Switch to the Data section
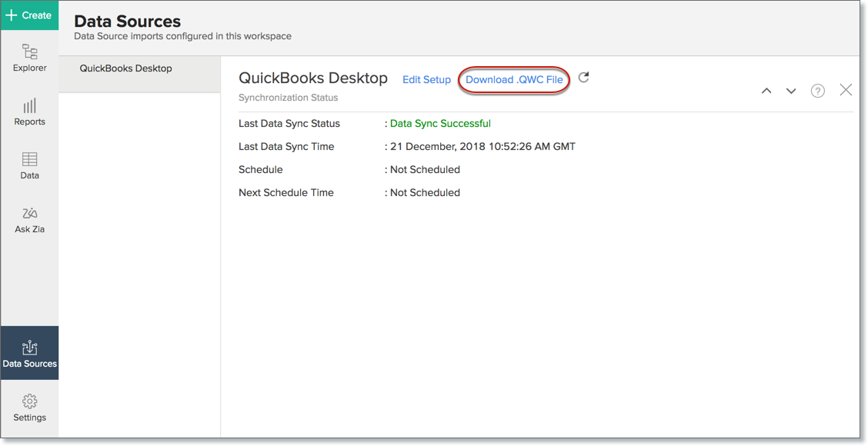This screenshot has width=868, height=446. pos(29,166)
